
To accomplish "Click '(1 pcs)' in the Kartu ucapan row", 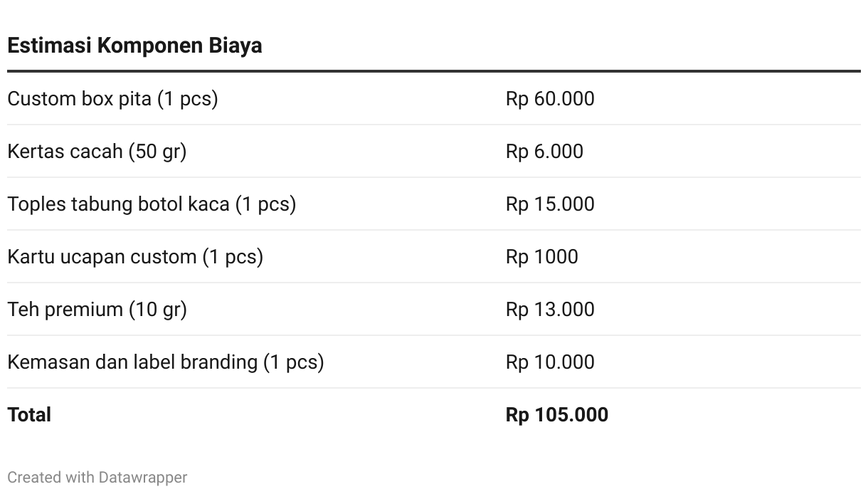I will (x=233, y=256).
